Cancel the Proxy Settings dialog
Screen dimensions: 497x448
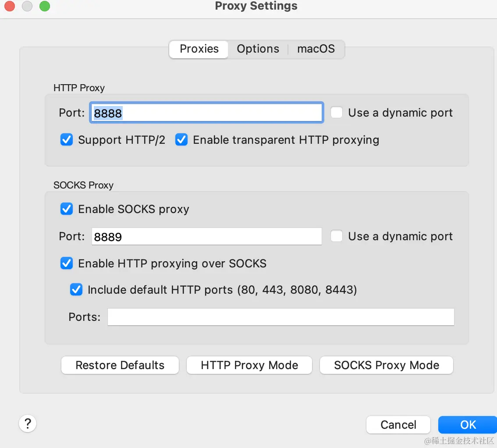398,424
